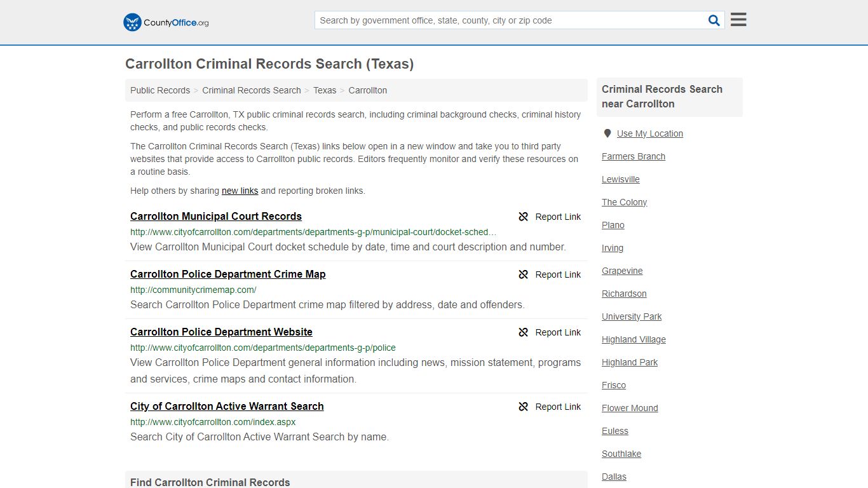Open The Colony link
This screenshot has height=488, width=868.
click(x=625, y=202)
